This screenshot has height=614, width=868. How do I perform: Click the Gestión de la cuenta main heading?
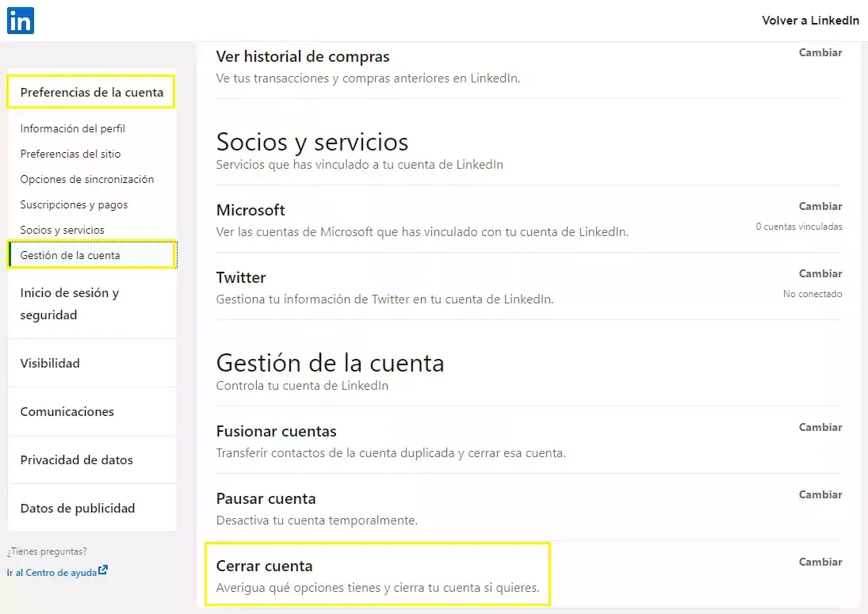tap(330, 364)
